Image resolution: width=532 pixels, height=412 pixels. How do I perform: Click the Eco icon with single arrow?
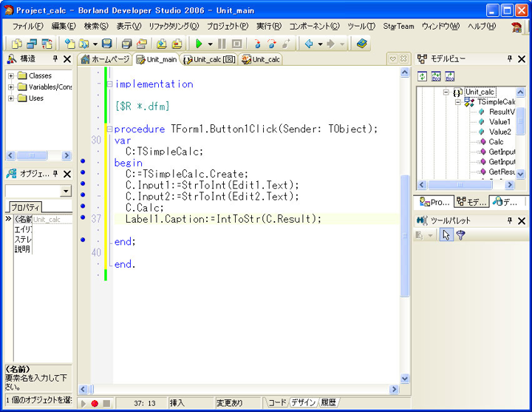[449, 76]
